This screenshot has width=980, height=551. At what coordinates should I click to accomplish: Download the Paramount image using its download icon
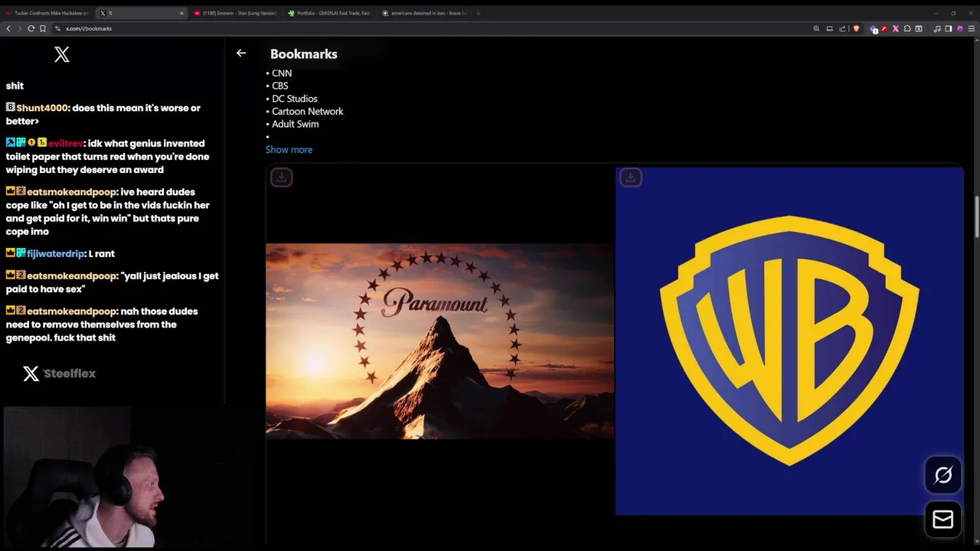tap(281, 178)
